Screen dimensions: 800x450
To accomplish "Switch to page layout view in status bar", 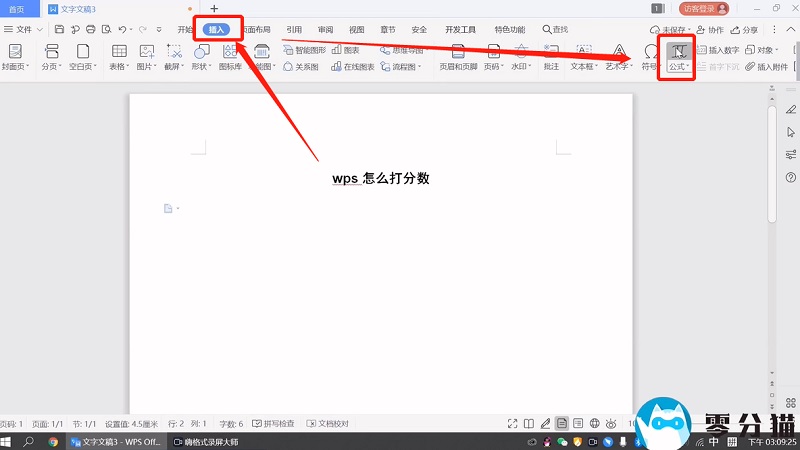I will pos(562,424).
